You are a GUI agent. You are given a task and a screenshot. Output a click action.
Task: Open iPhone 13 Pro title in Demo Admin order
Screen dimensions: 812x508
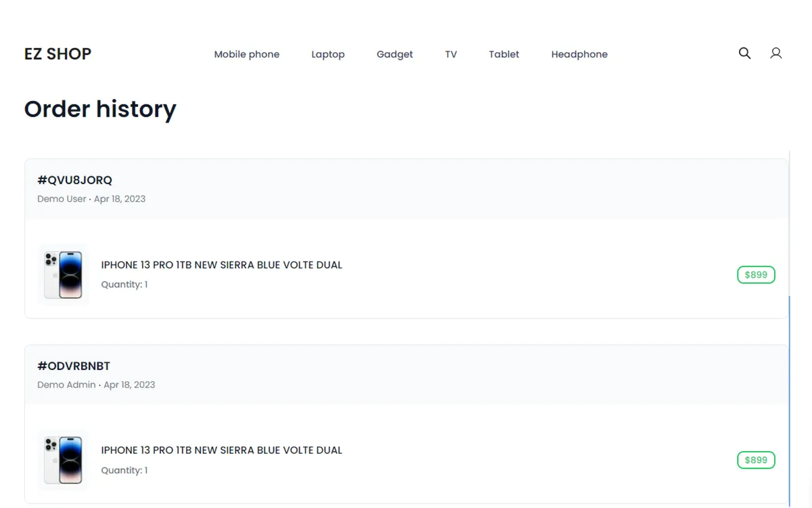coord(221,450)
